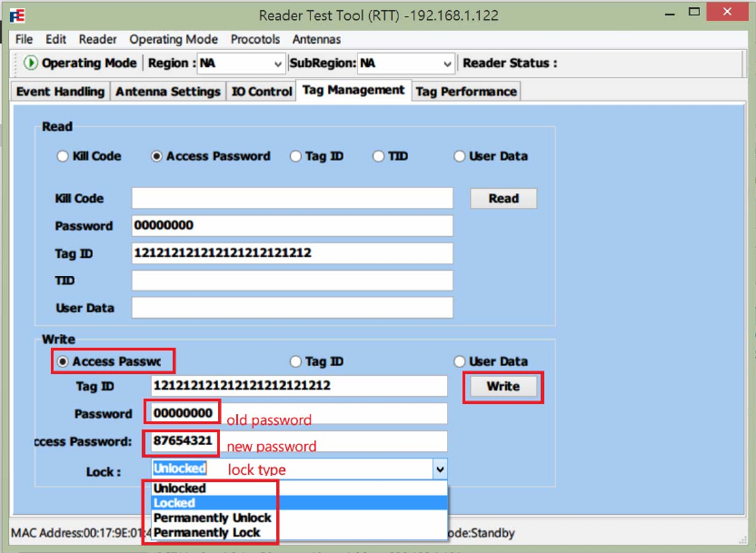The height and width of the screenshot is (553, 756).
Task: Click Write section old Password field
Action: [x=299, y=413]
